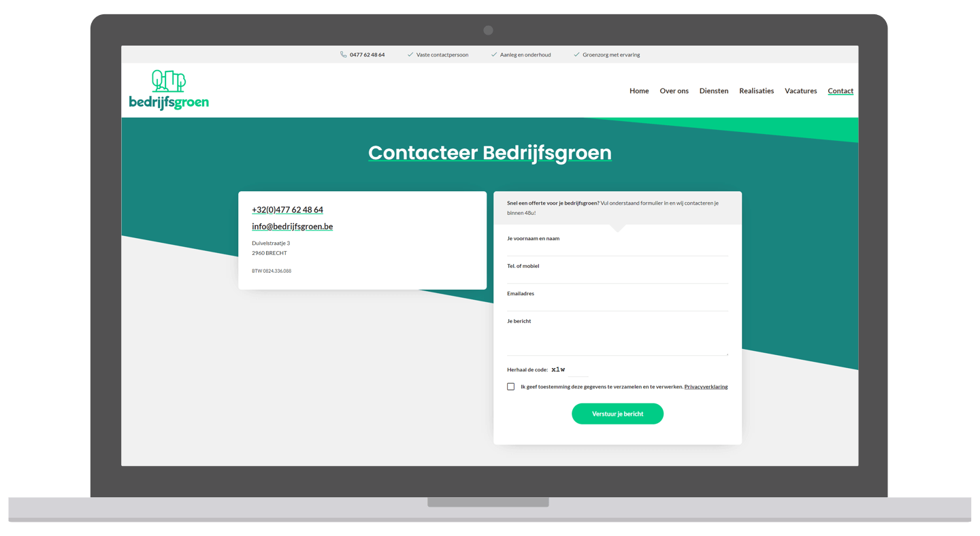Viewport: 980px width, 536px height.
Task: Click the captcha code xlw
Action: point(558,369)
